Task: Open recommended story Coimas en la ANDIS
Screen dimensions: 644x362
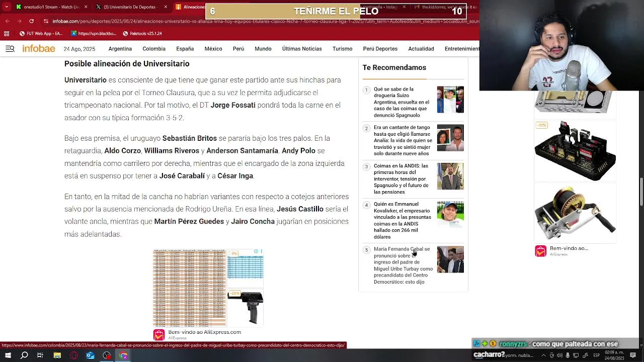Action: [401, 179]
